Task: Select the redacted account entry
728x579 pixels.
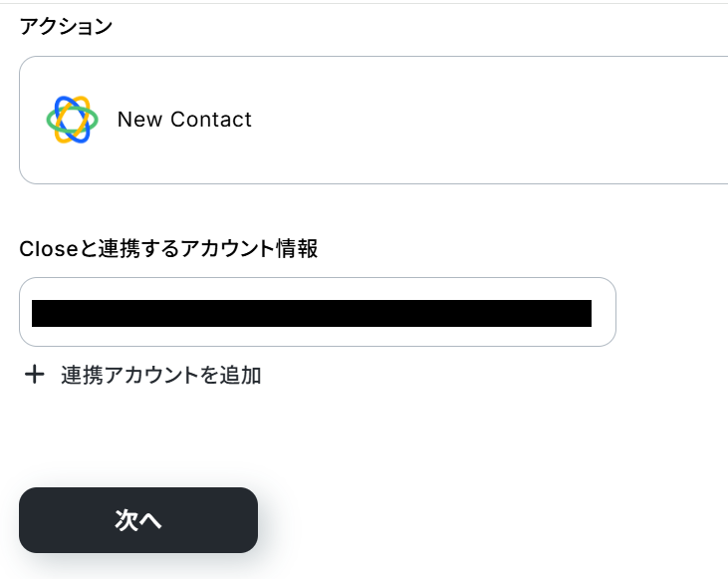Action: click(x=311, y=313)
